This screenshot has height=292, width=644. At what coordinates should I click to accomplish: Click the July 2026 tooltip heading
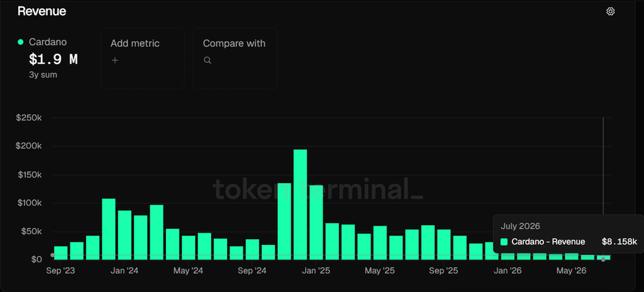[x=520, y=226]
